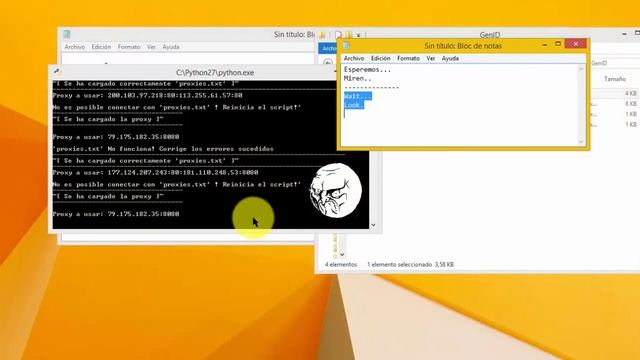Minimize the GenID Explorer window

click(624, 34)
